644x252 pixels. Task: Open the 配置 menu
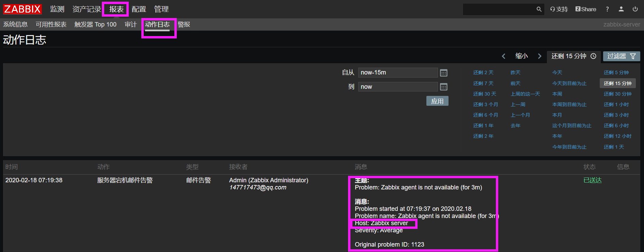tap(139, 9)
